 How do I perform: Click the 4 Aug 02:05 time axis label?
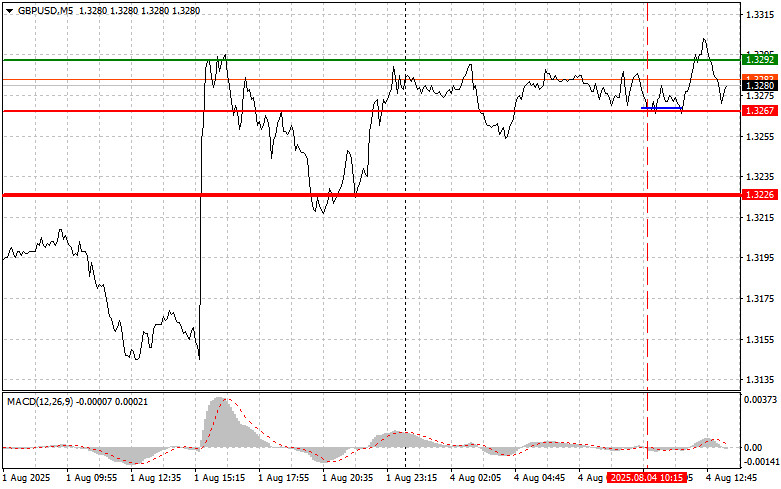pos(476,478)
